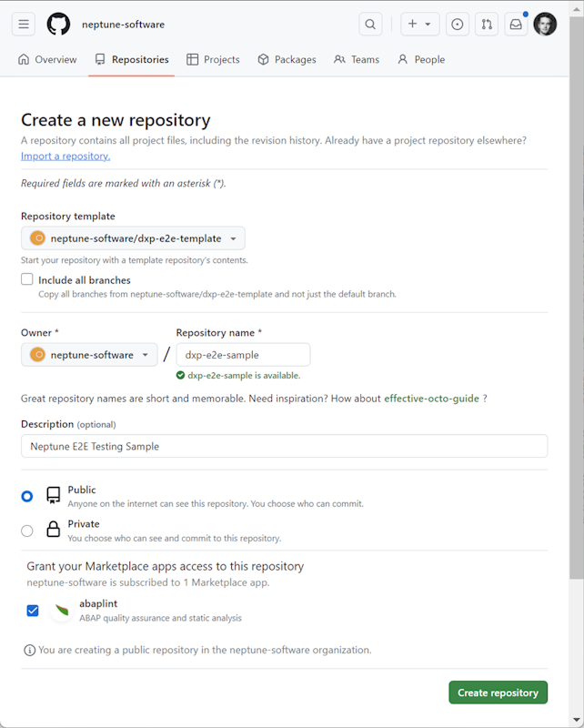The width and height of the screenshot is (584, 728).
Task: Click your profile avatar picture
Action: (544, 24)
